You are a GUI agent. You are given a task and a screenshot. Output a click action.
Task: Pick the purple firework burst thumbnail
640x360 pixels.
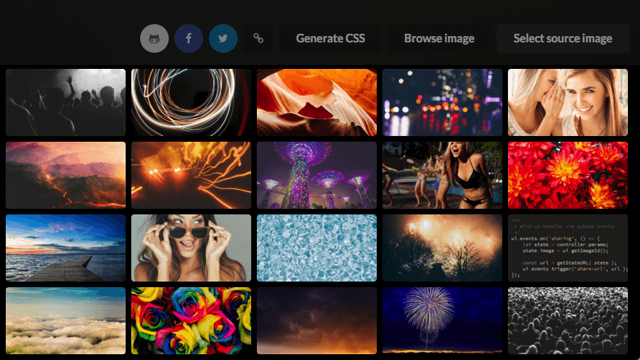coord(442,320)
